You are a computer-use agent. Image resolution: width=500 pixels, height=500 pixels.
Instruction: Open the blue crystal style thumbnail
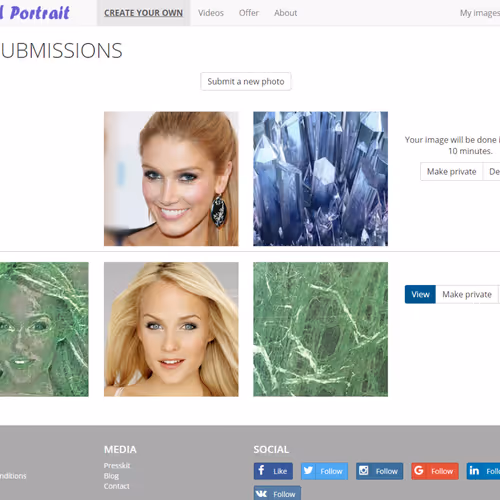(320, 179)
